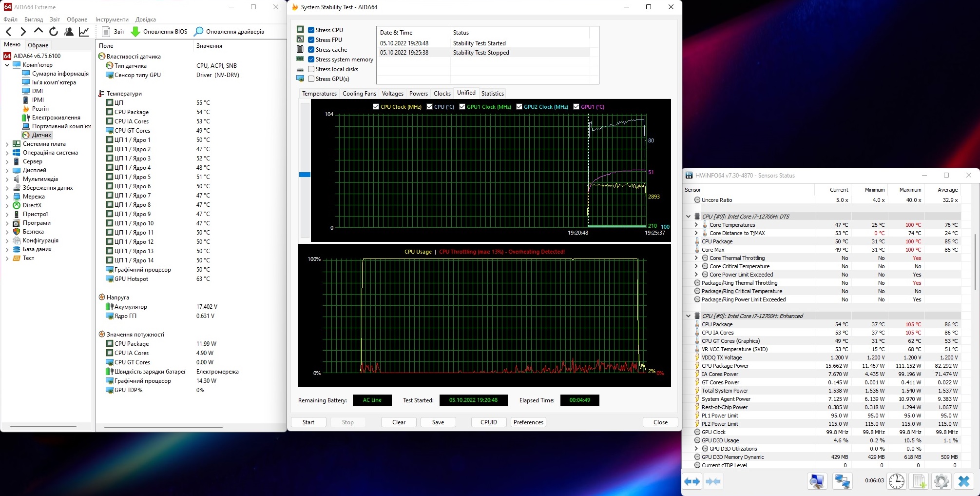Open the Файл menu

click(x=10, y=20)
